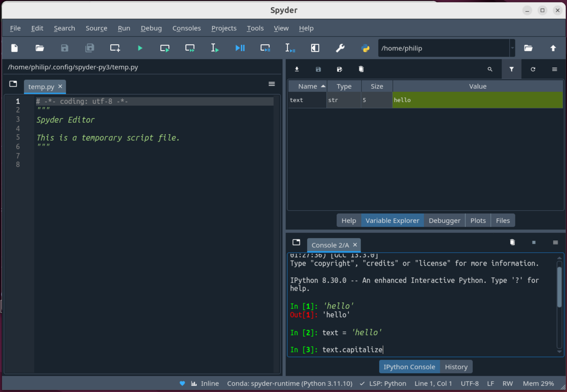This screenshot has width=567, height=392.
Task: Open the Consoles menu
Action: [x=187, y=28]
